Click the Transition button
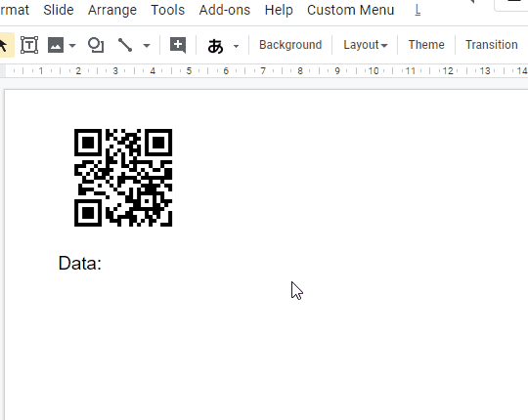The width and height of the screenshot is (528, 420). coord(491,45)
